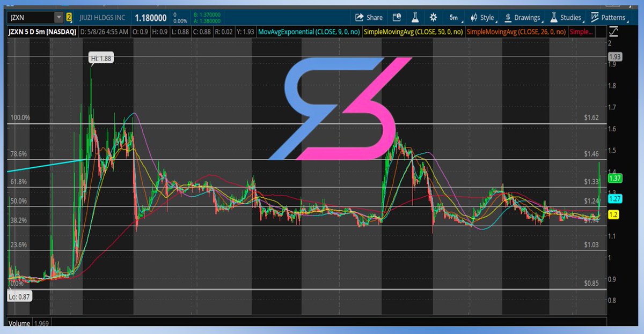Click the 61.8% Fibonacci level label
The height and width of the screenshot is (334, 644).
18,182
